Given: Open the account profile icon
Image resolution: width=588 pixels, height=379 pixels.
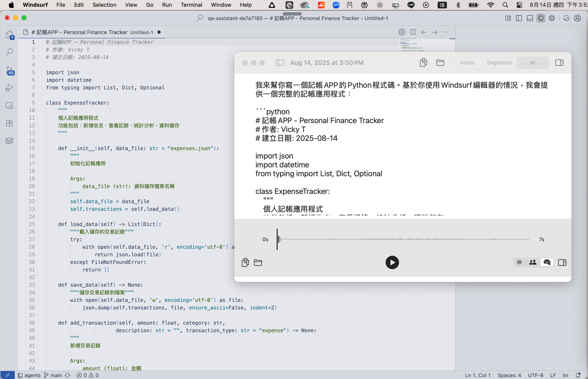Looking at the screenshot, I should 577,18.
